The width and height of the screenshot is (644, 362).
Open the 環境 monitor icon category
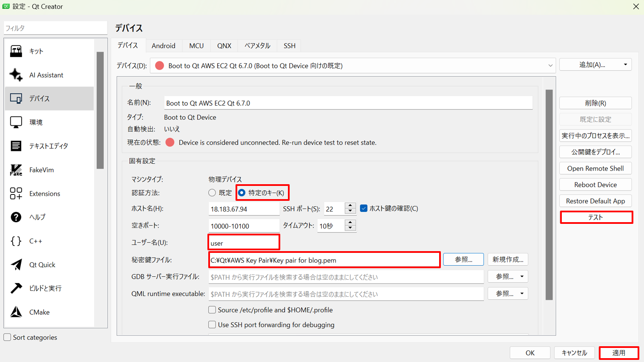16,122
